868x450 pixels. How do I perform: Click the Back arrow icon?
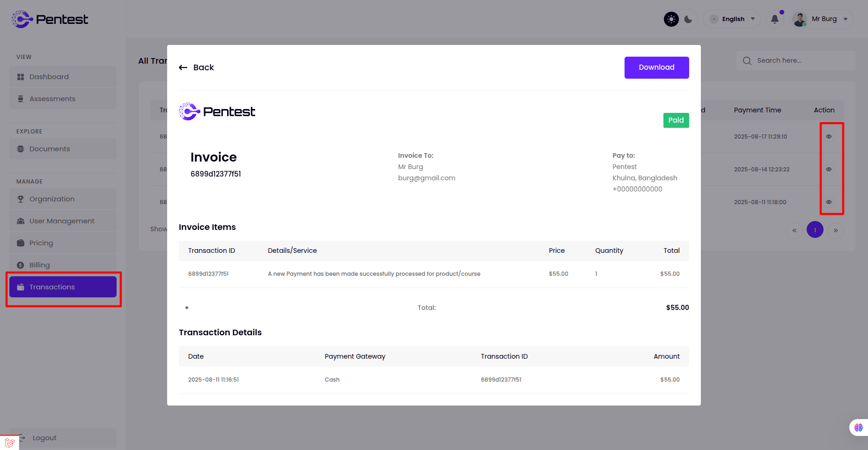[x=183, y=67]
